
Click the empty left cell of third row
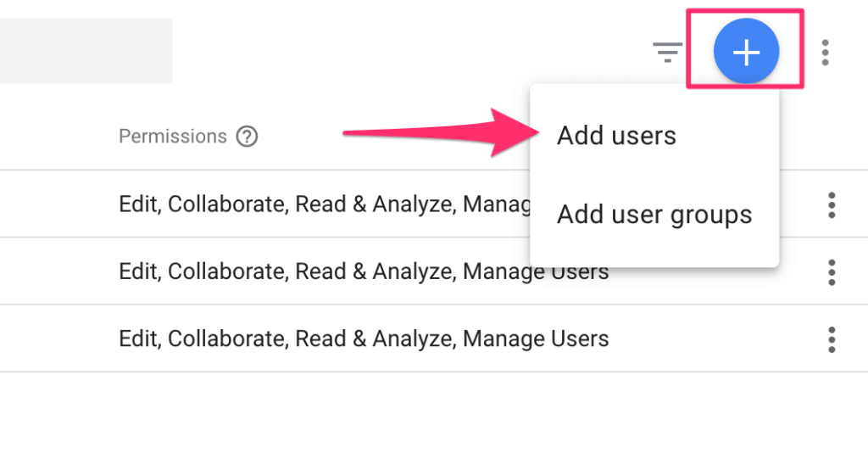(x=51, y=338)
